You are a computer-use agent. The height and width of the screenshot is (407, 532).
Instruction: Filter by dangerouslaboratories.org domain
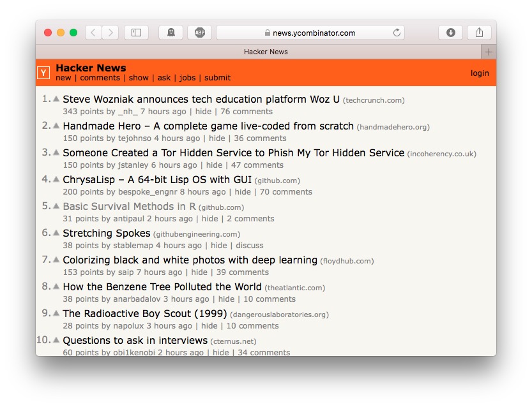[280, 314]
